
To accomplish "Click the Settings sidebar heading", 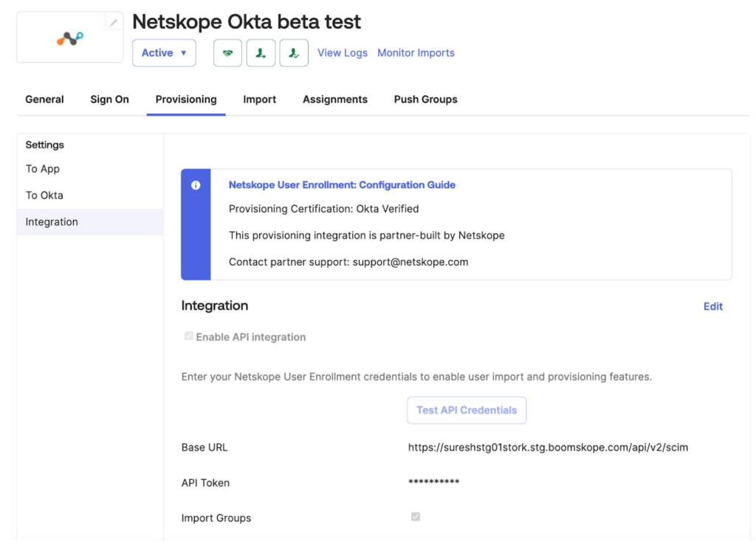I will click(x=44, y=145).
